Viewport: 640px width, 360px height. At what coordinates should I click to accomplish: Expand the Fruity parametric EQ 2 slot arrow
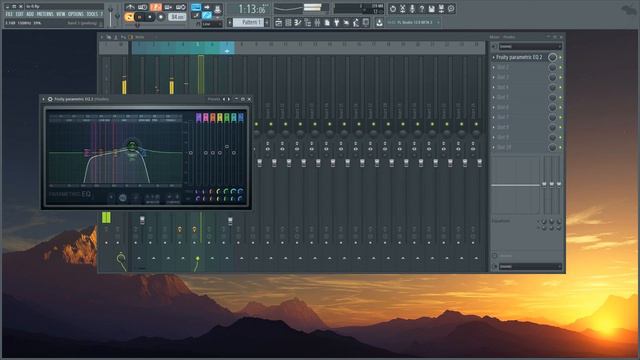point(493,58)
